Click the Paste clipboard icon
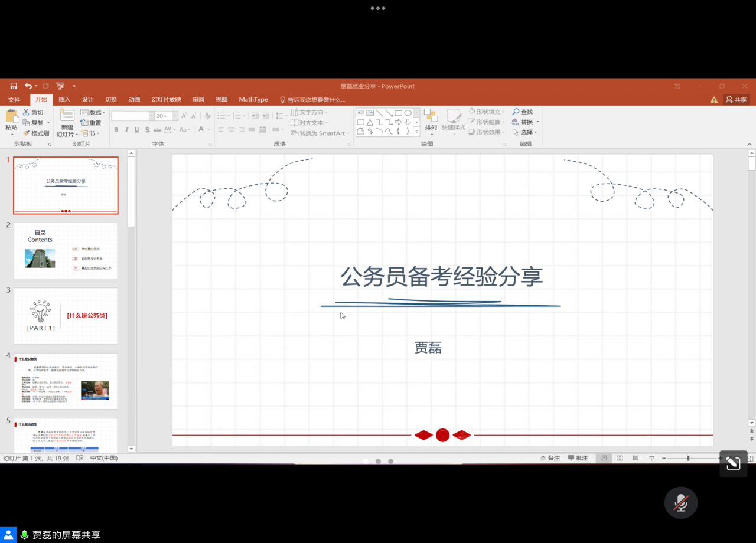756x543 pixels. (11, 116)
